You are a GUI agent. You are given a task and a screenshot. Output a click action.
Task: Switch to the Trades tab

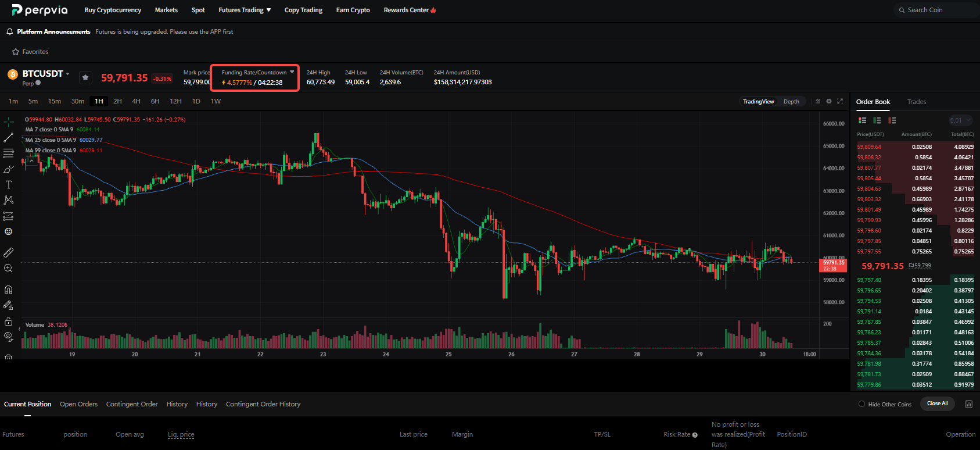point(917,102)
